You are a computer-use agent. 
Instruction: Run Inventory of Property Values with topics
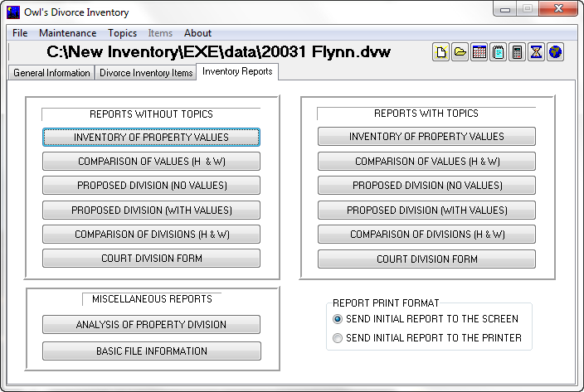tap(426, 137)
